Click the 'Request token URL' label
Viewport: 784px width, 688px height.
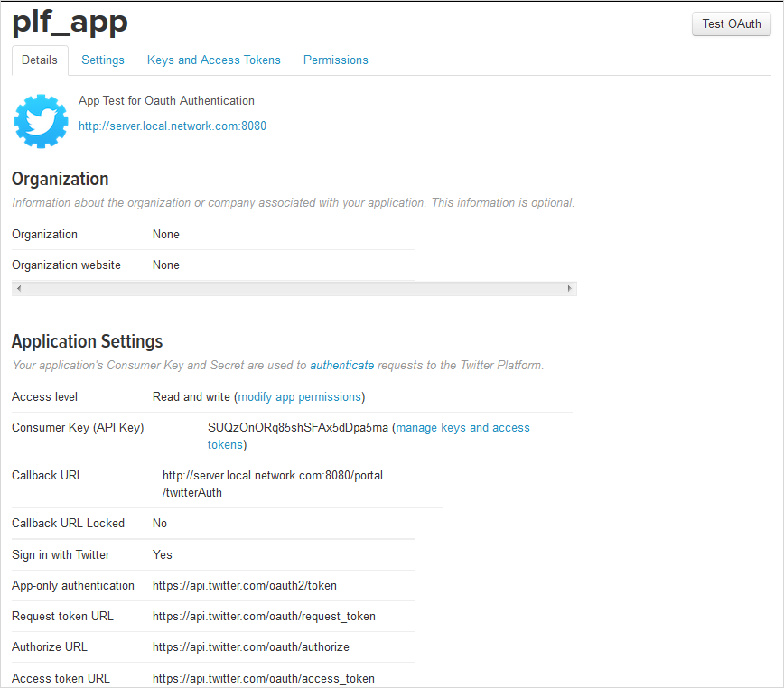coord(62,616)
